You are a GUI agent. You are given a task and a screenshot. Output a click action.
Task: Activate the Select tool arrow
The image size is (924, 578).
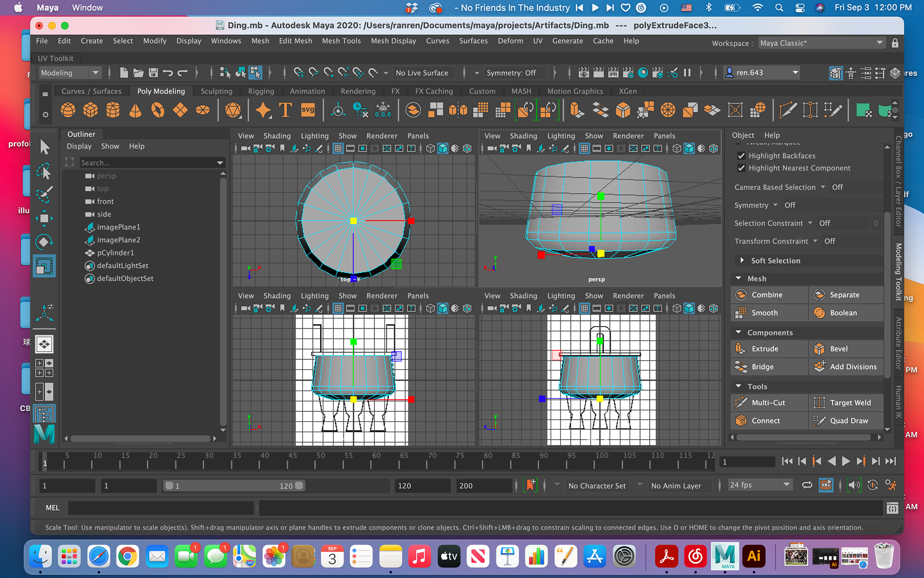44,147
